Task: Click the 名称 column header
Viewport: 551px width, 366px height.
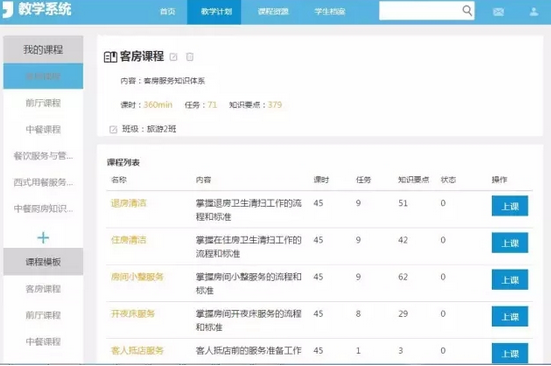Action: tap(119, 180)
